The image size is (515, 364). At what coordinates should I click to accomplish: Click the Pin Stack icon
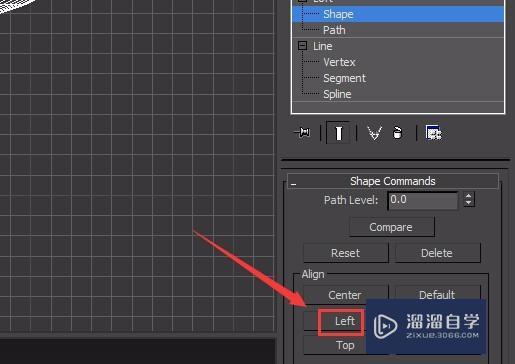click(x=303, y=133)
